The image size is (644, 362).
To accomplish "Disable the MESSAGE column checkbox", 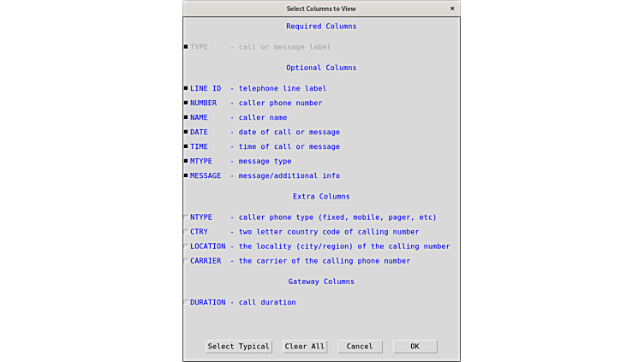I will 186,175.
